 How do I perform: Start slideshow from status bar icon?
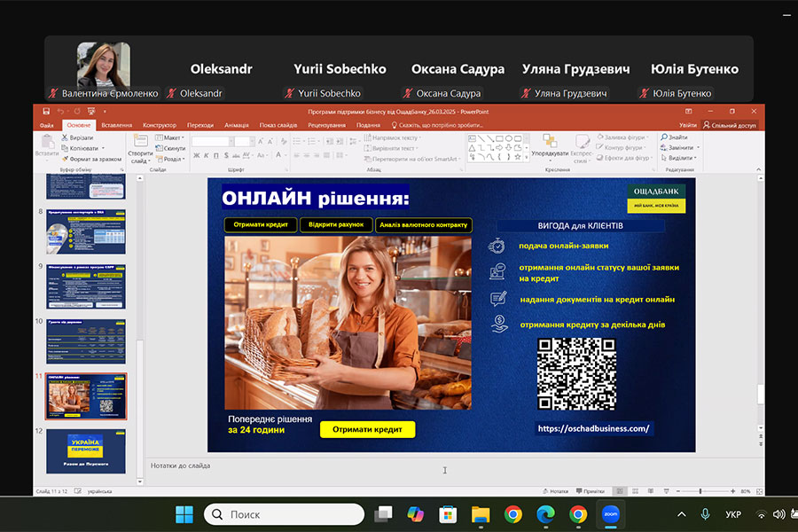pos(664,491)
